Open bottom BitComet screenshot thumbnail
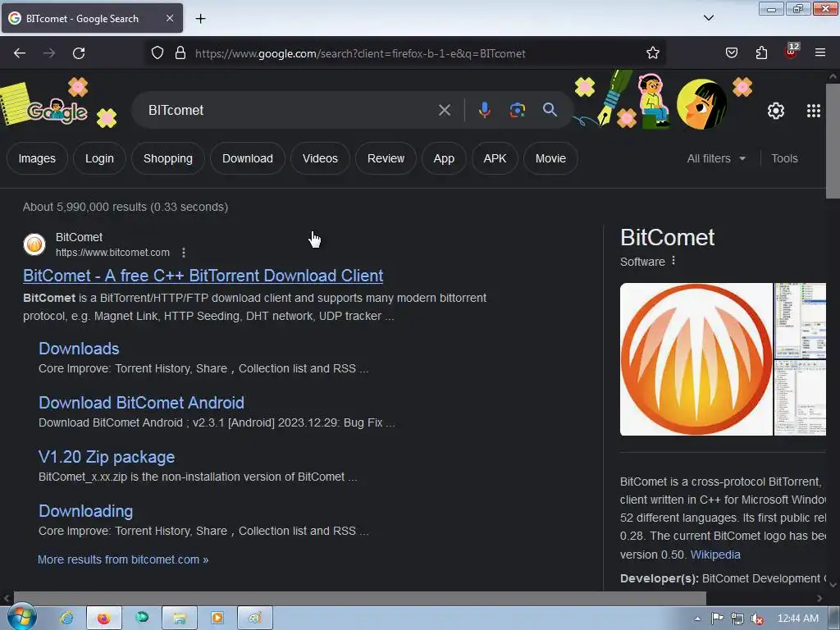 tap(800, 398)
